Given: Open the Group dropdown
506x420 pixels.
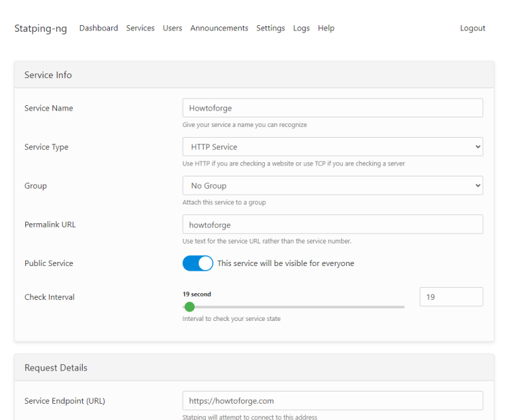Looking at the screenshot, I should point(332,185).
